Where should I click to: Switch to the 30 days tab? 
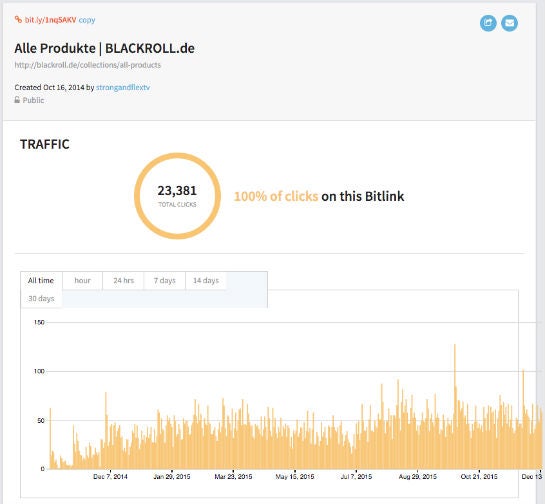[x=41, y=299]
